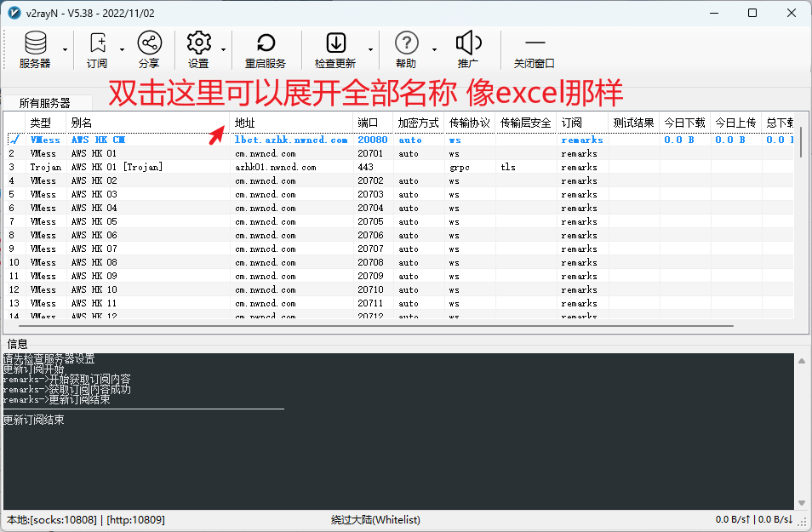Click the 测试结果 column header
This screenshot has width=812, height=532.
click(x=634, y=123)
